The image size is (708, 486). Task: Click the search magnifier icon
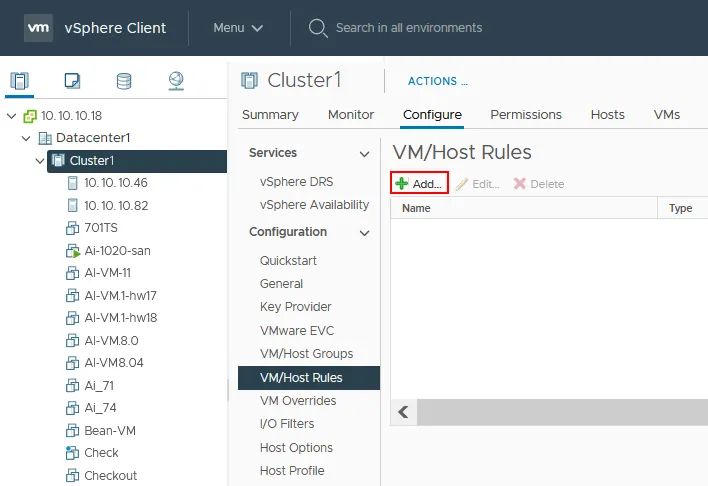click(x=318, y=28)
